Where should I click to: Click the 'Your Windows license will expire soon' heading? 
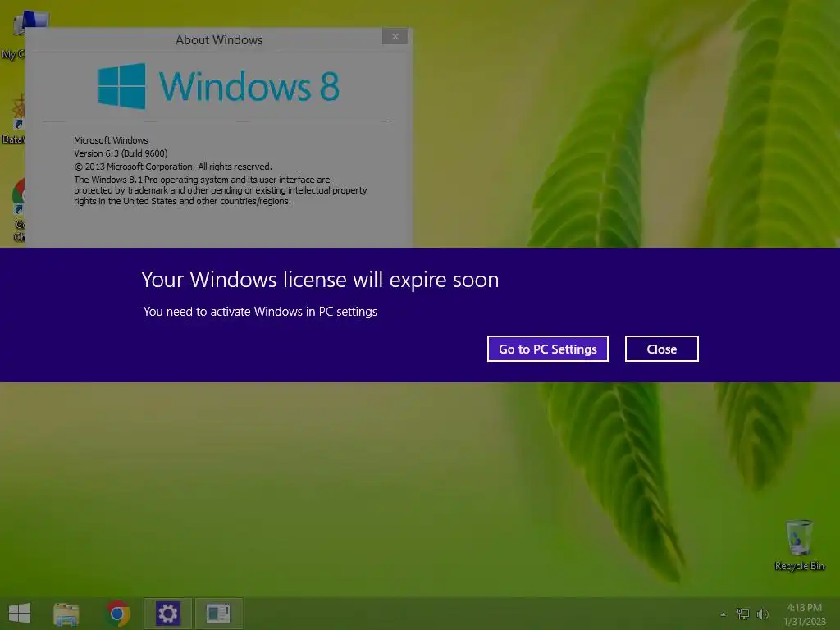click(320, 280)
